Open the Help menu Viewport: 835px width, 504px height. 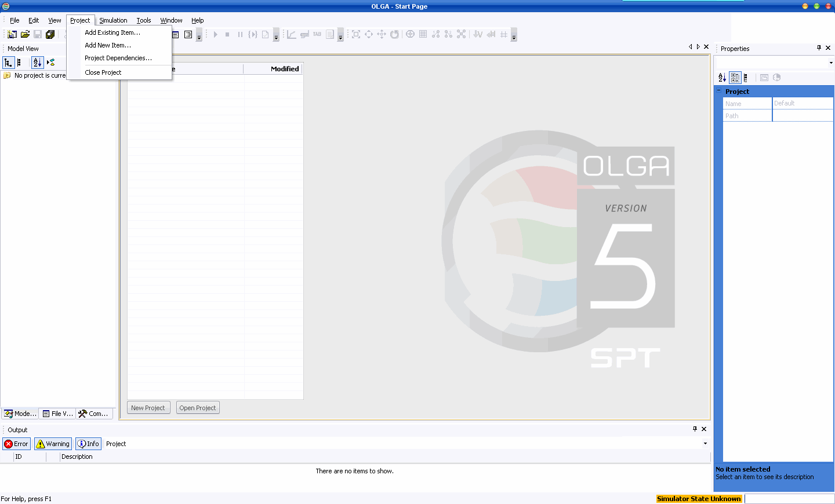tap(198, 20)
